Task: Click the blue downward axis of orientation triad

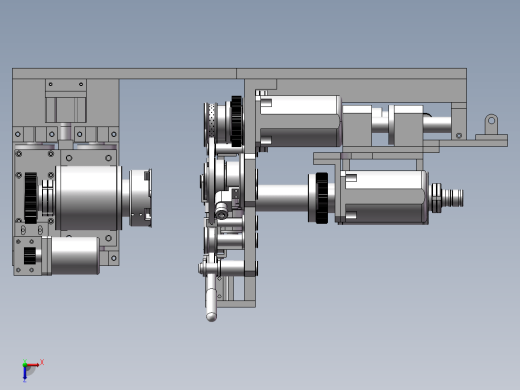Action: (25, 373)
